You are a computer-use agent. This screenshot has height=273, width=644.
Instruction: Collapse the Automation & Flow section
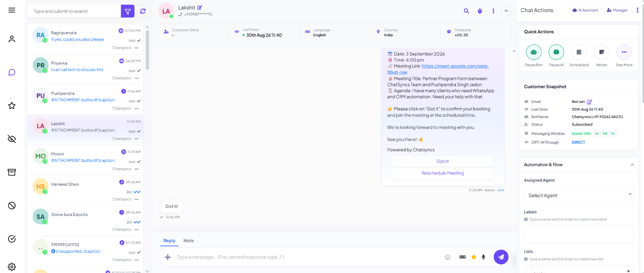[x=632, y=165]
